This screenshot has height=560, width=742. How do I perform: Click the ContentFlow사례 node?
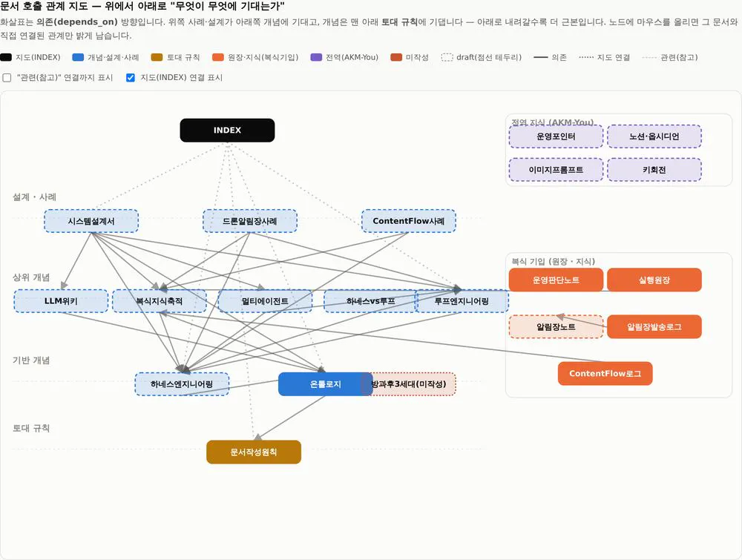click(x=408, y=221)
